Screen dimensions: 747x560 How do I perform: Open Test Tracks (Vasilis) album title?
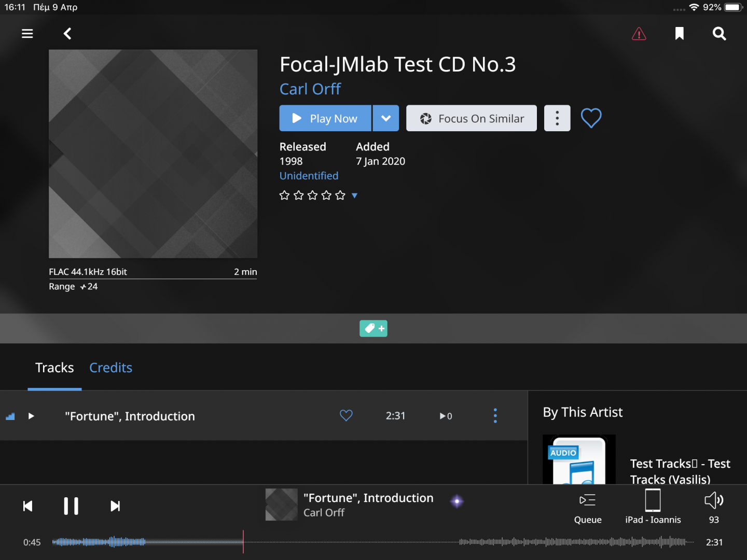tap(680, 471)
